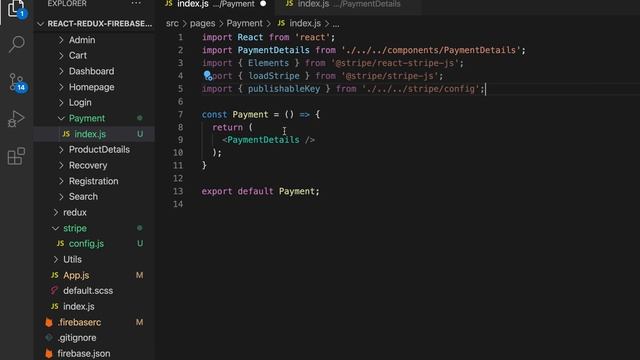Click 'Payment' in the breadcrumb
The image size is (640, 360).
click(x=244, y=24)
